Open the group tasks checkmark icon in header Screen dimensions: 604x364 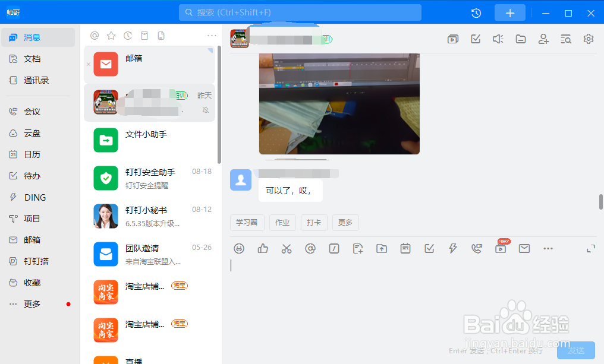point(476,39)
